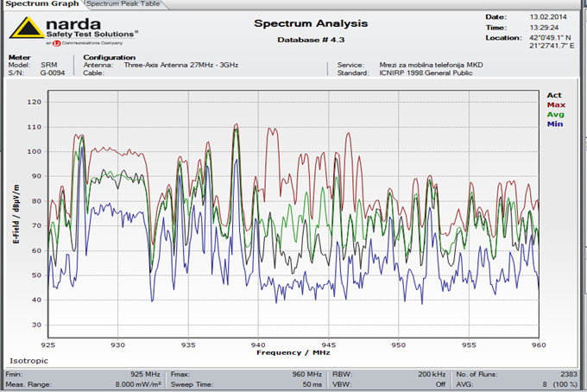Toggle the Max trace in legend
Image resolution: width=587 pixels, height=392 pixels.
click(555, 104)
